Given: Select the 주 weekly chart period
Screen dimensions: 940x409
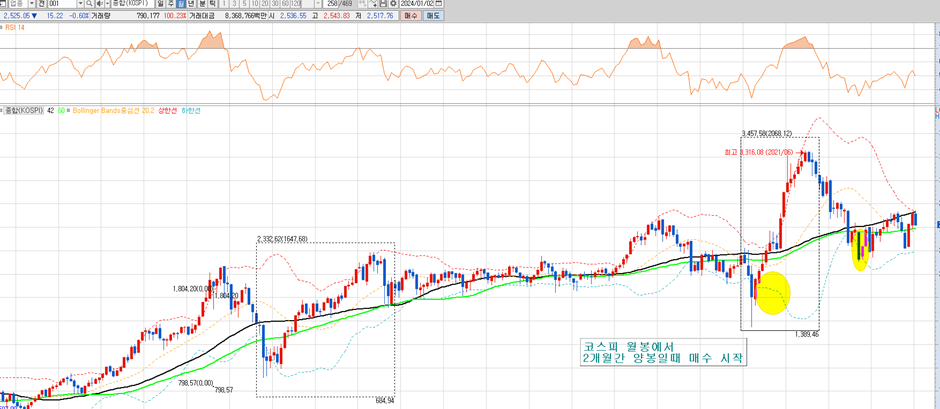Looking at the screenshot, I should point(170,3).
